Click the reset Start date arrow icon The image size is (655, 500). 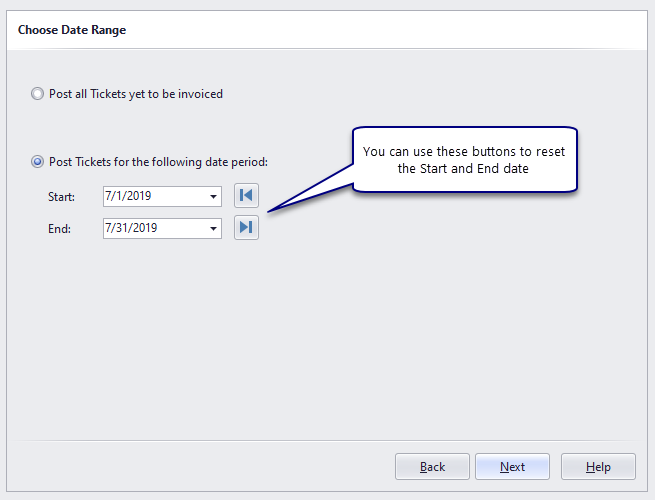click(x=246, y=195)
